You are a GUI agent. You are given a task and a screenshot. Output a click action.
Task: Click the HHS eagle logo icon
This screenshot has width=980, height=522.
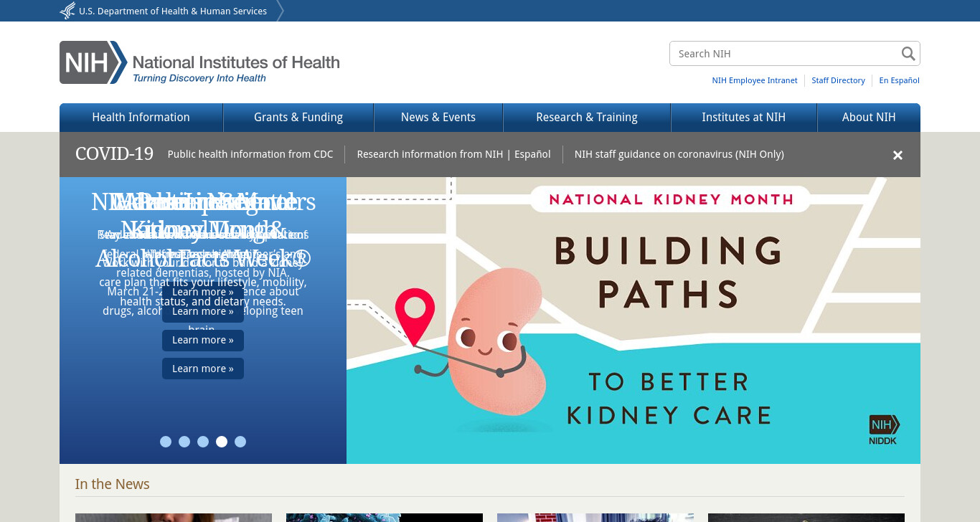click(67, 11)
